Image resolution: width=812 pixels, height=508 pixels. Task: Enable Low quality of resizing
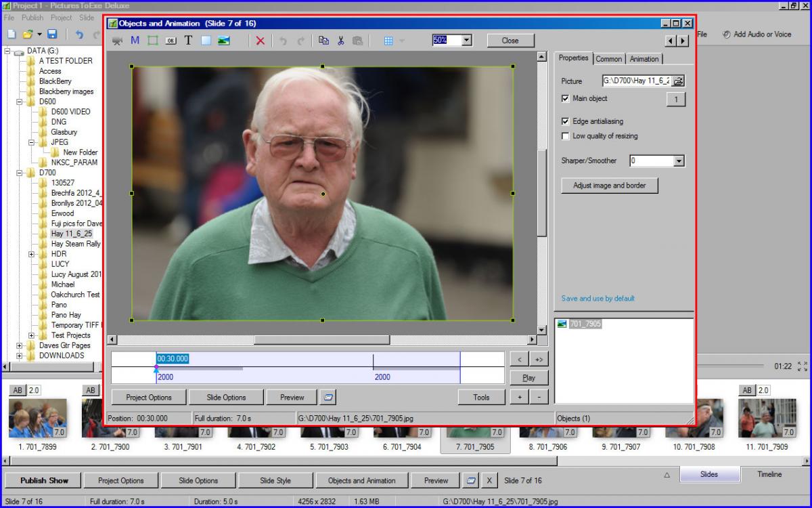566,136
